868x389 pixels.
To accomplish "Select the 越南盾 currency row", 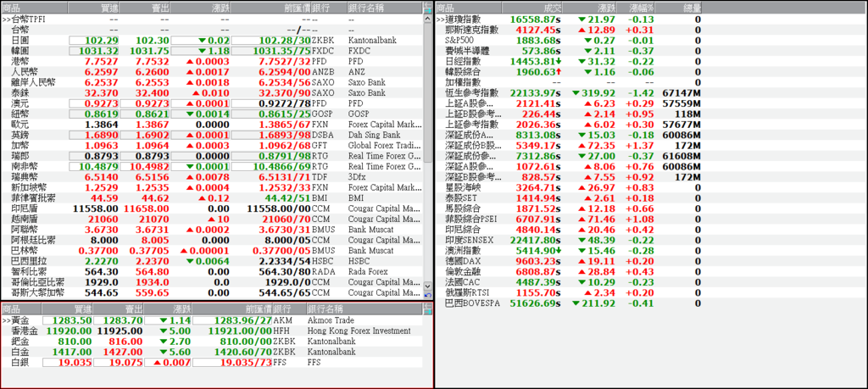I will point(211,220).
